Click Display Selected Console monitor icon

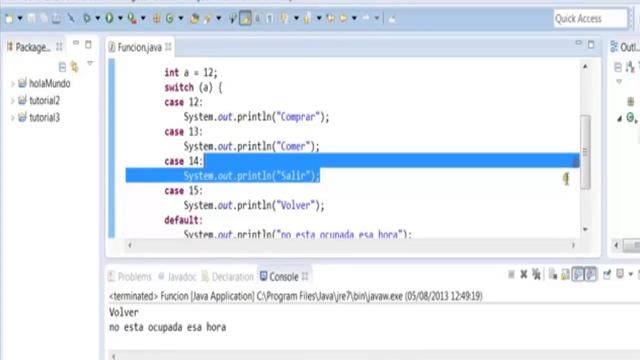[x=620, y=274]
